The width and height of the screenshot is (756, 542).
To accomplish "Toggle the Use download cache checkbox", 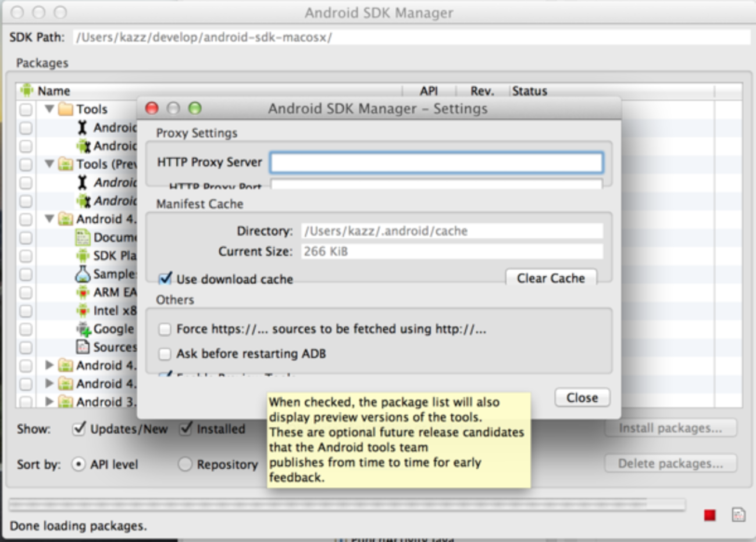I will 166,279.
